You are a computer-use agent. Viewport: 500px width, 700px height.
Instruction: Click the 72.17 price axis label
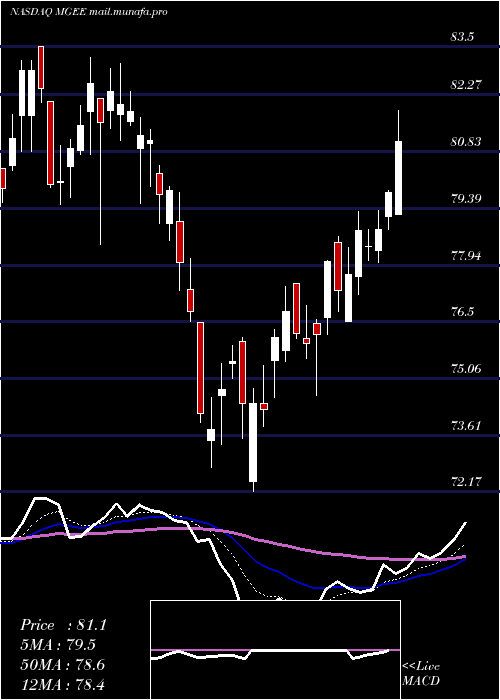[467, 482]
